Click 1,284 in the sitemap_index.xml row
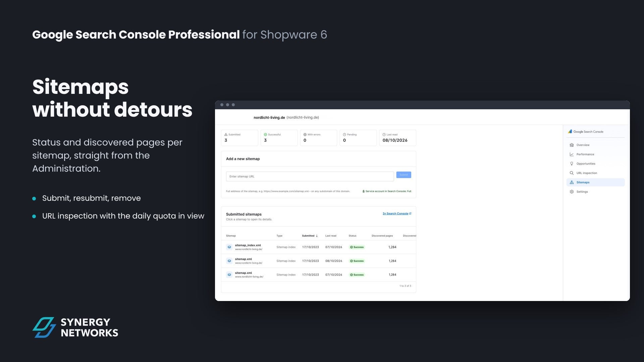644x362 pixels. (x=392, y=247)
